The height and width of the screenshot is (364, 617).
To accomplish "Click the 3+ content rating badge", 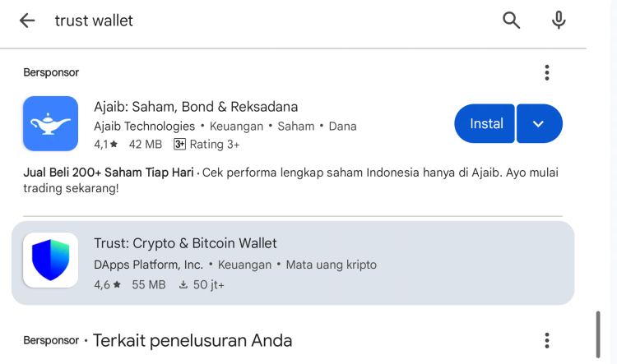I will click(179, 145).
